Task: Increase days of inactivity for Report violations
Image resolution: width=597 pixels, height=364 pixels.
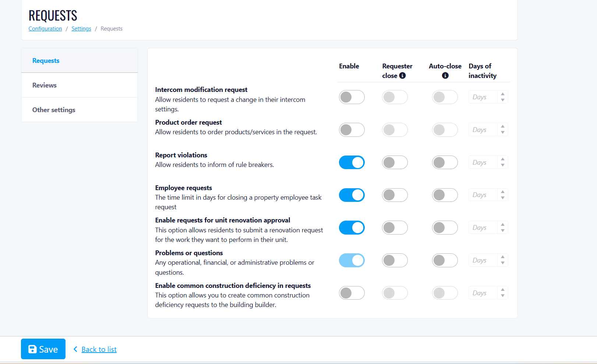Action: click(x=503, y=159)
